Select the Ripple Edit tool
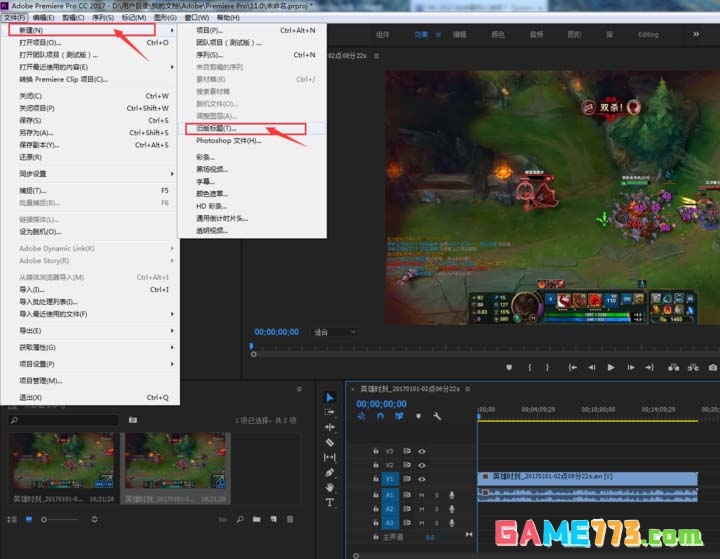 point(329,427)
